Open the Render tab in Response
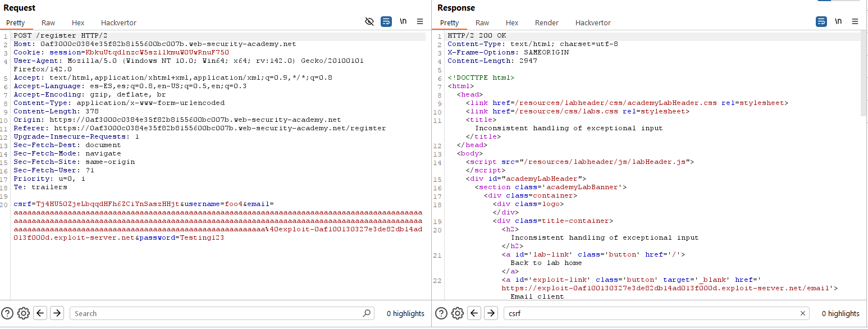 point(546,23)
